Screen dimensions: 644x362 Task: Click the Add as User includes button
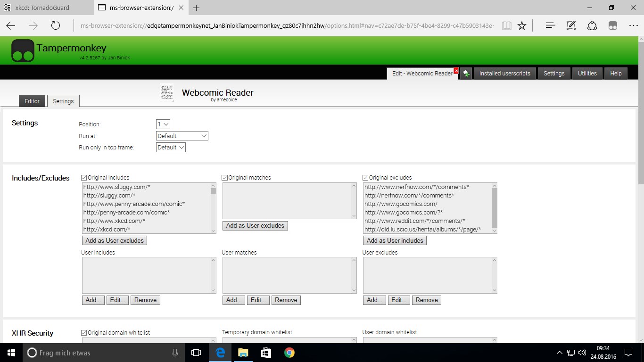[x=395, y=240]
